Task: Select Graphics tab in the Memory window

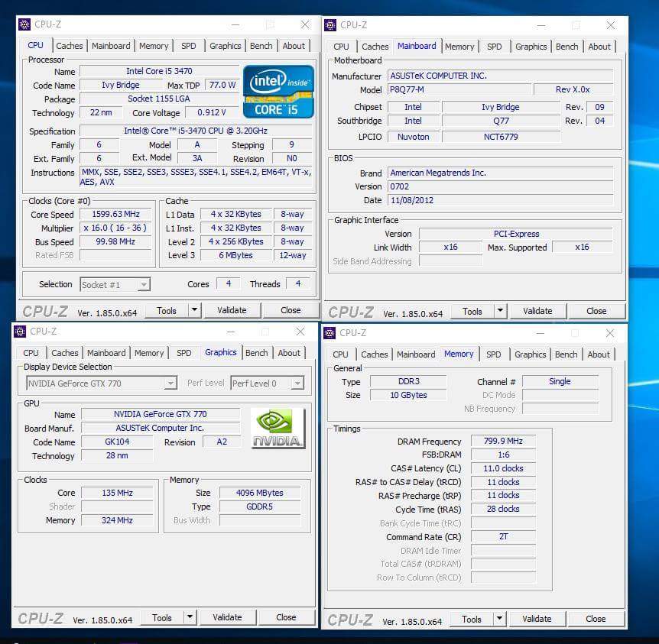Action: [x=531, y=354]
